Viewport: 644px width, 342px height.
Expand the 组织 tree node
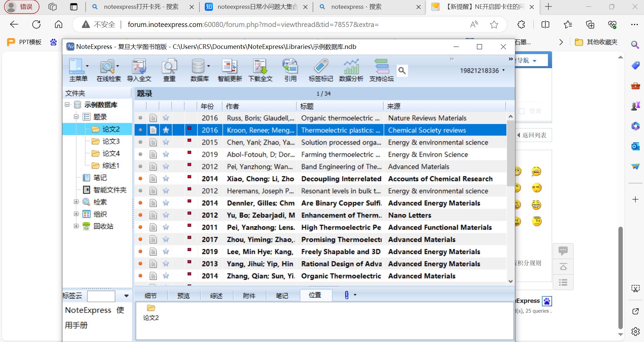(76, 214)
